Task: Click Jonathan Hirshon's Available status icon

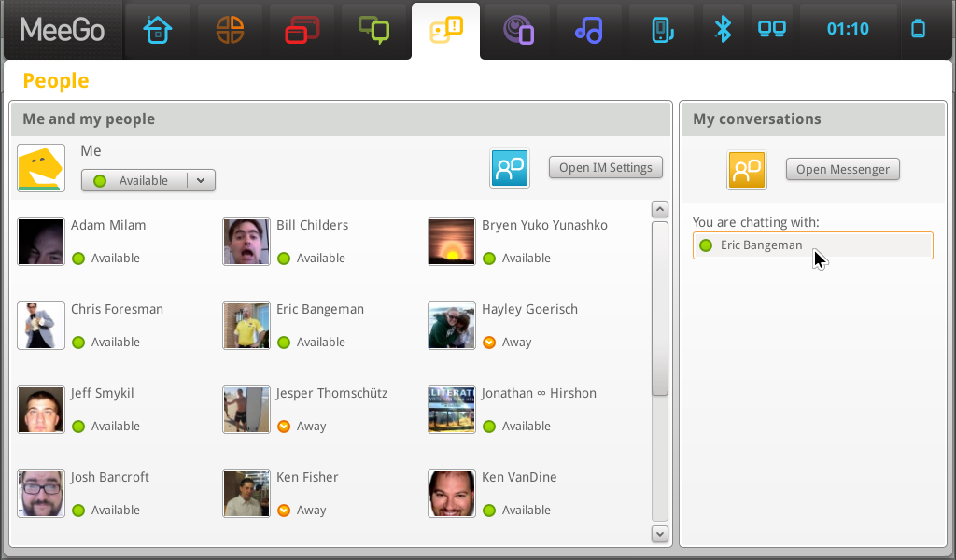Action: [489, 427]
